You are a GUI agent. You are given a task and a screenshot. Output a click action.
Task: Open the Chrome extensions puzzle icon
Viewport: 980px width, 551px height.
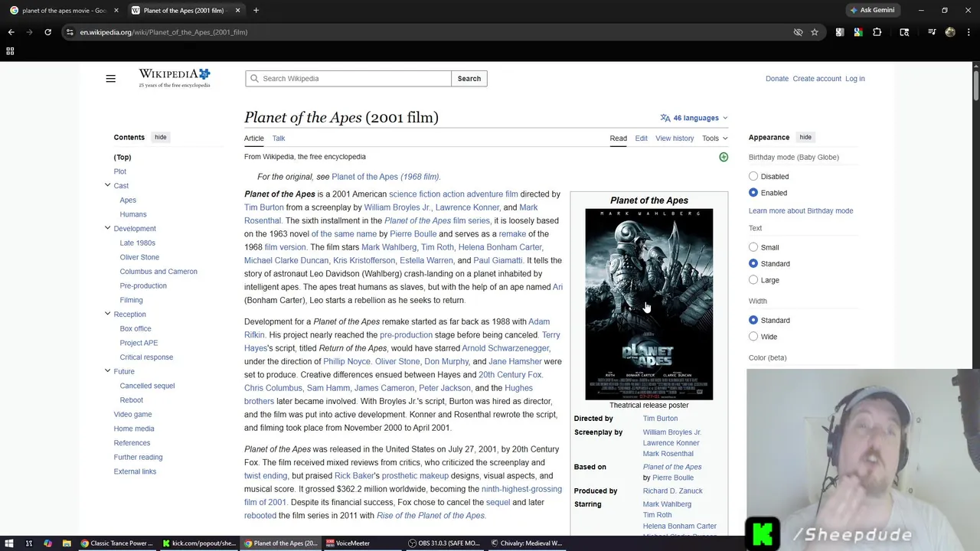pyautogui.click(x=877, y=32)
